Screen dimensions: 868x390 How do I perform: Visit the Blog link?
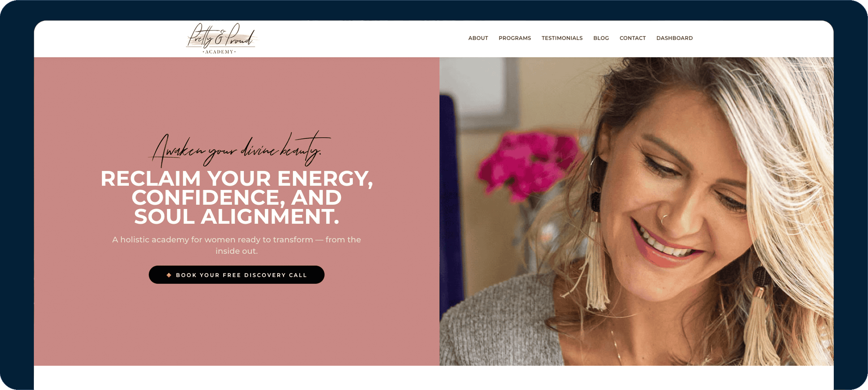(x=601, y=38)
